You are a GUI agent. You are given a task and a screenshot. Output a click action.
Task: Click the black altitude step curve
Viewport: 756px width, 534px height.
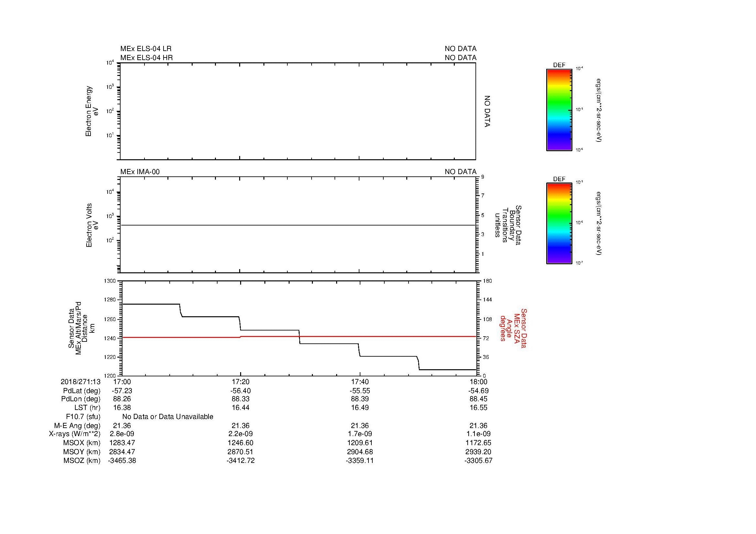coord(299,337)
